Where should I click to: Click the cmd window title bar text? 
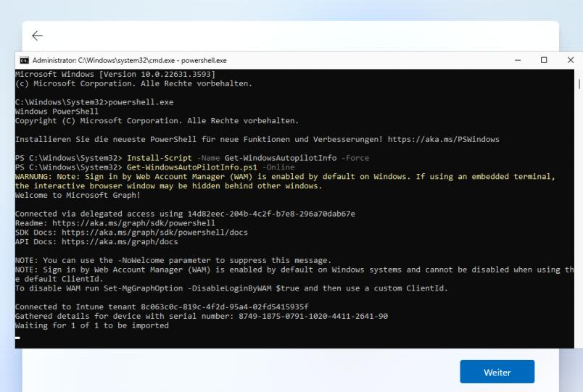[x=129, y=61]
